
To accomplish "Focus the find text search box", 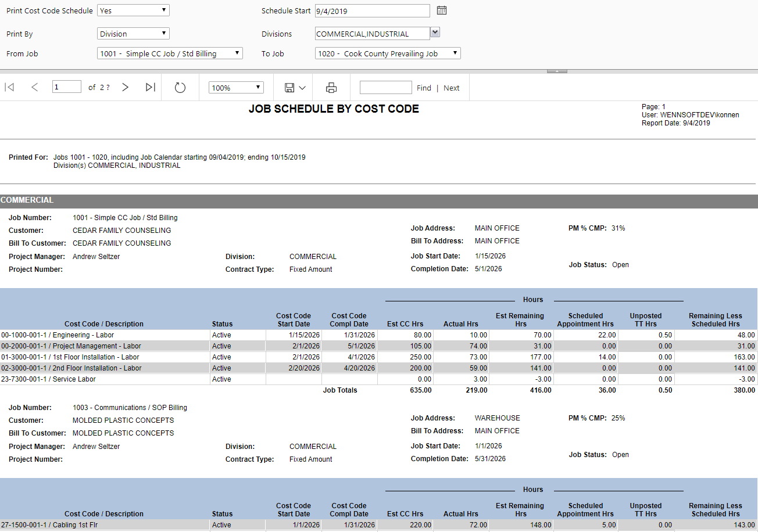I will point(385,88).
